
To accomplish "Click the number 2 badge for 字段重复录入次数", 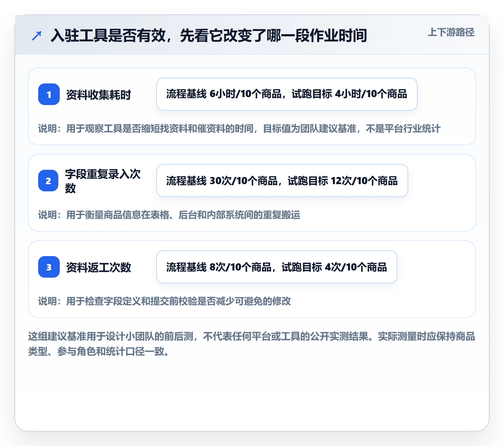I will (x=48, y=181).
